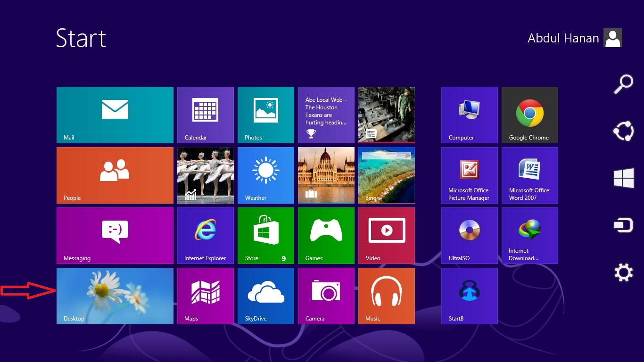Open the Share charm

(623, 131)
